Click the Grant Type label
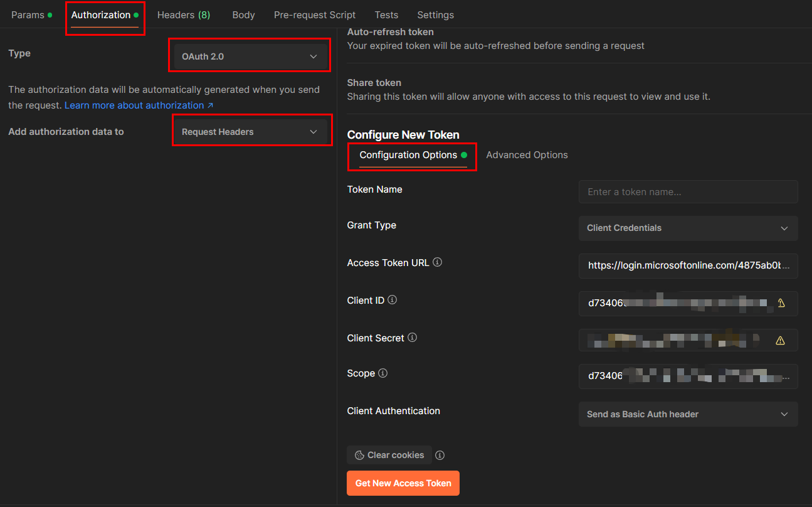The width and height of the screenshot is (812, 507). click(372, 225)
